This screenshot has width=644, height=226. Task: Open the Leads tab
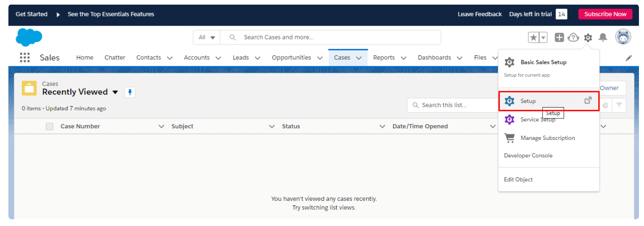coord(240,58)
